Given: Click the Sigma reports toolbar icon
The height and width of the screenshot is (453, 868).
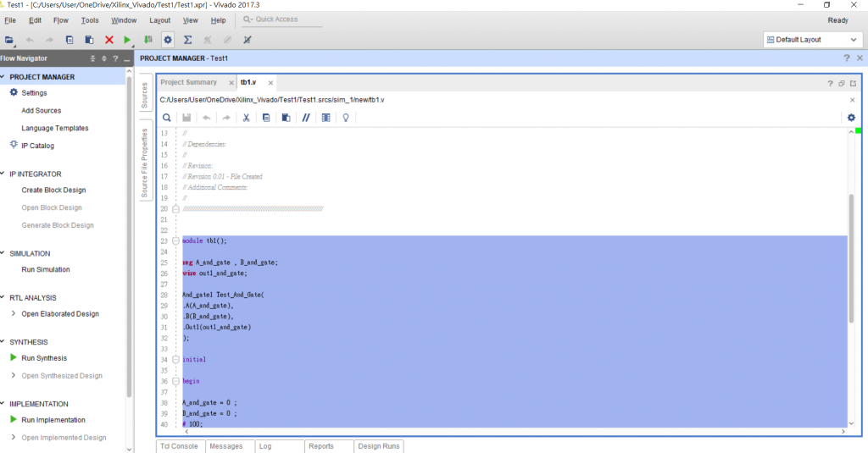Looking at the screenshot, I should (187, 40).
